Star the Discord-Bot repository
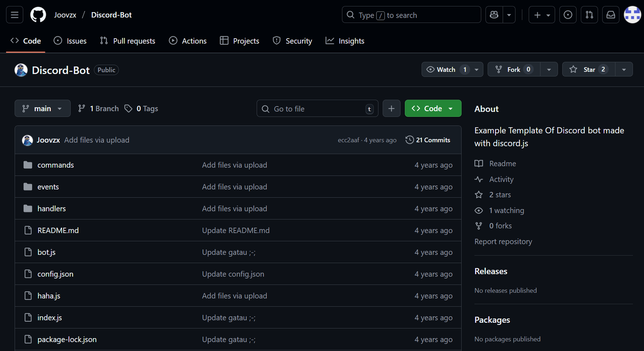This screenshot has width=644, height=351. coord(588,69)
